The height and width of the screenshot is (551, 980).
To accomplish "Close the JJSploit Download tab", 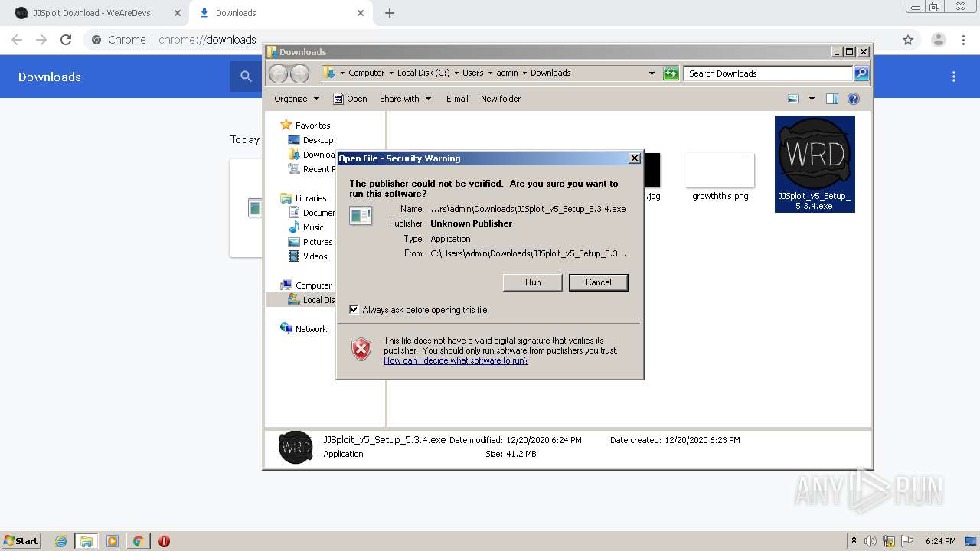I will pos(178,13).
